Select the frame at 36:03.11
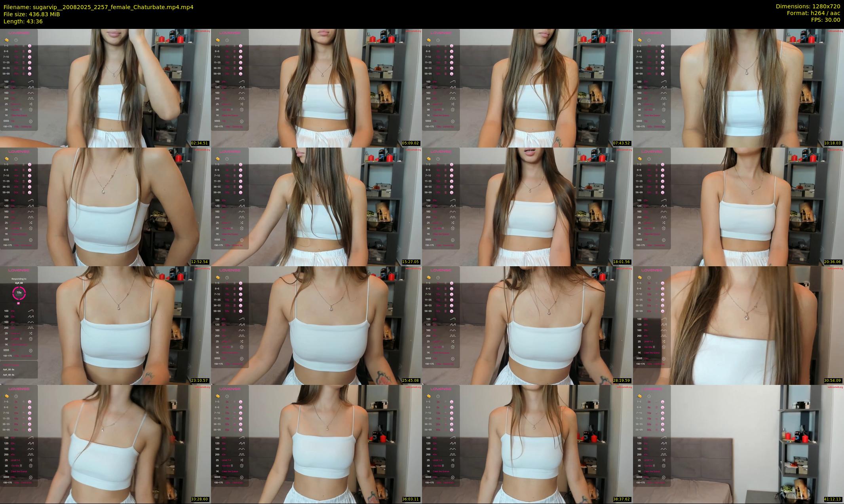The image size is (844, 504). pos(316,444)
